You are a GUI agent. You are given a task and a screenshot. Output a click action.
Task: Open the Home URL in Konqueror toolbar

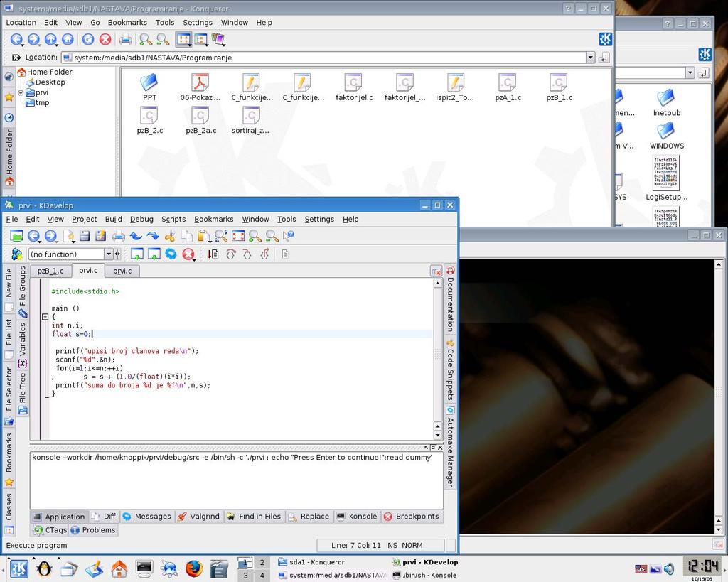pyautogui.click(x=68, y=40)
